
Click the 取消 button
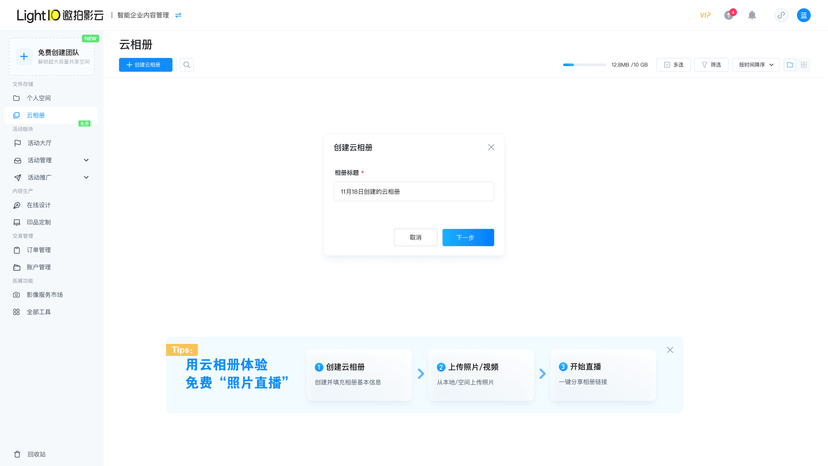pyautogui.click(x=415, y=237)
